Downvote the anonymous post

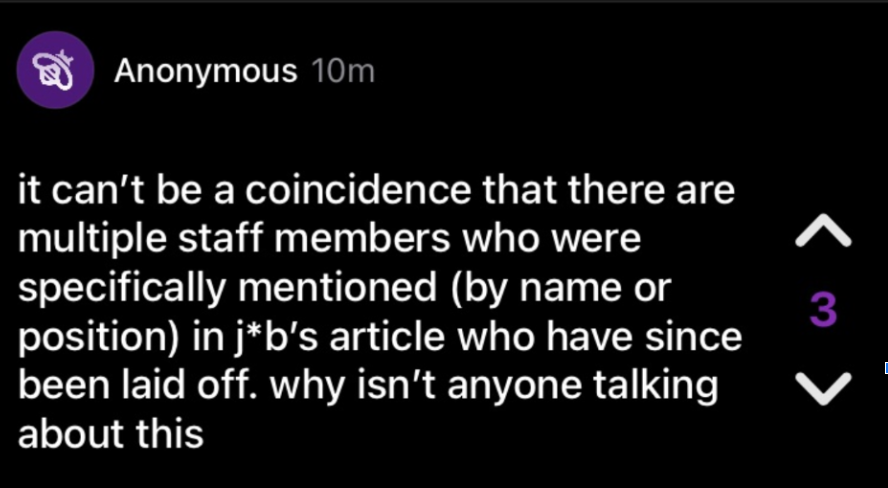point(823,388)
